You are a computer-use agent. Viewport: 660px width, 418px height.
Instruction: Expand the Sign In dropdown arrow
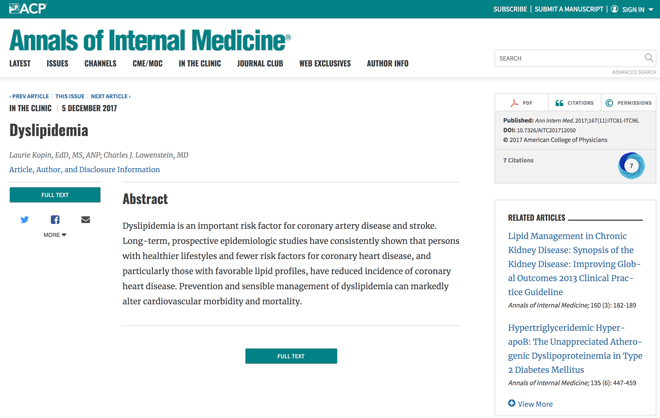point(651,9)
